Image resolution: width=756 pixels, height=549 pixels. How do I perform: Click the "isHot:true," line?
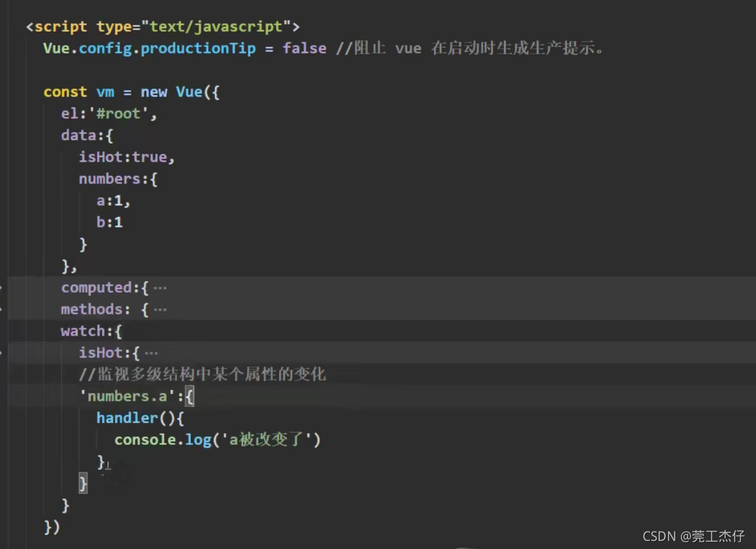coord(127,157)
